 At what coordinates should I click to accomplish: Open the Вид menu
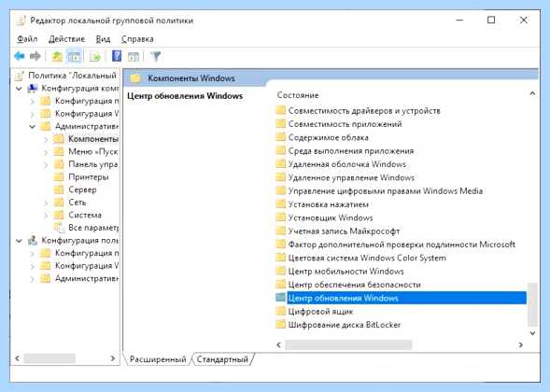point(103,39)
